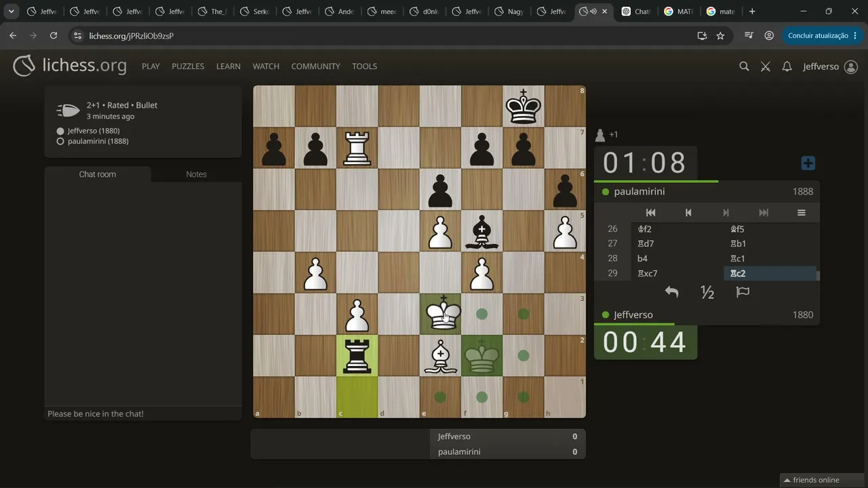The width and height of the screenshot is (868, 488).
Task: Open a new browser tab
Action: [x=752, y=12]
